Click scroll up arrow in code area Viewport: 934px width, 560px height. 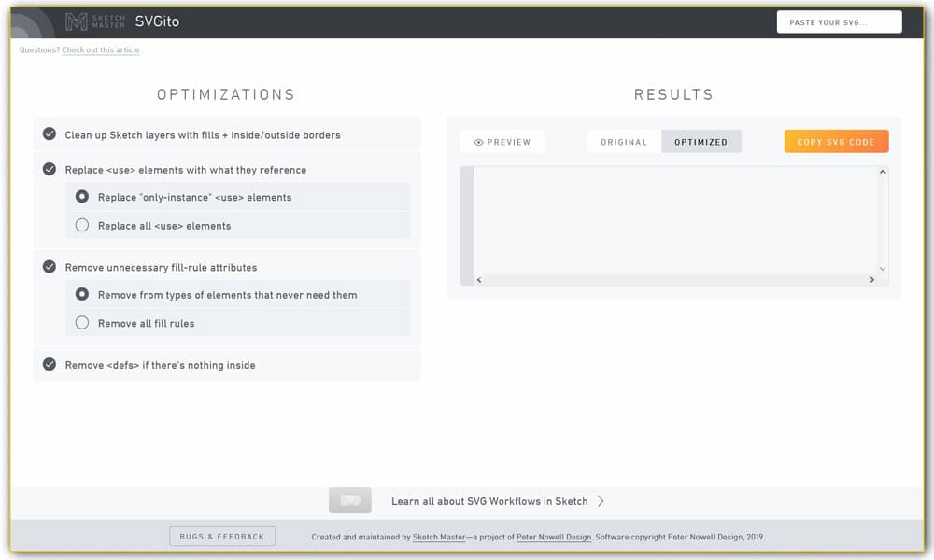(882, 172)
